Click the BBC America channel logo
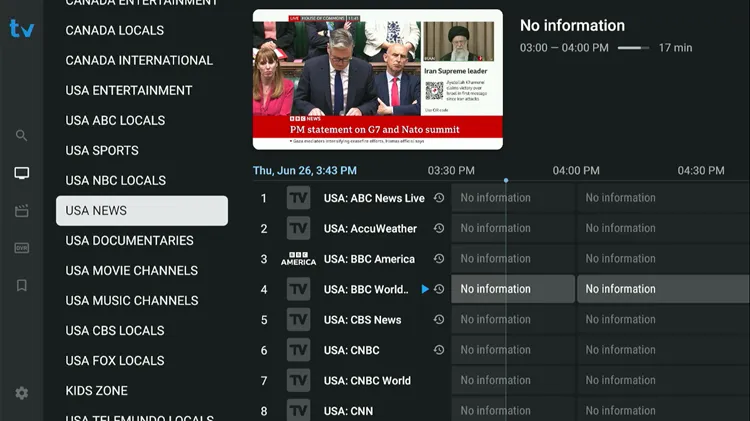750x421 pixels. [298, 259]
